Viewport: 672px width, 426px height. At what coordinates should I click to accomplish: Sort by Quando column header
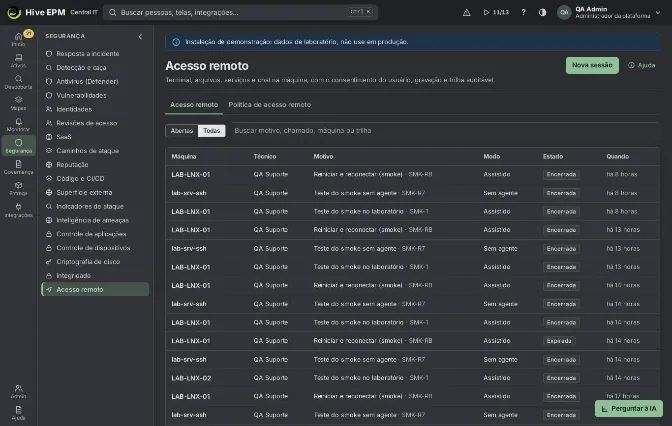[x=618, y=156]
